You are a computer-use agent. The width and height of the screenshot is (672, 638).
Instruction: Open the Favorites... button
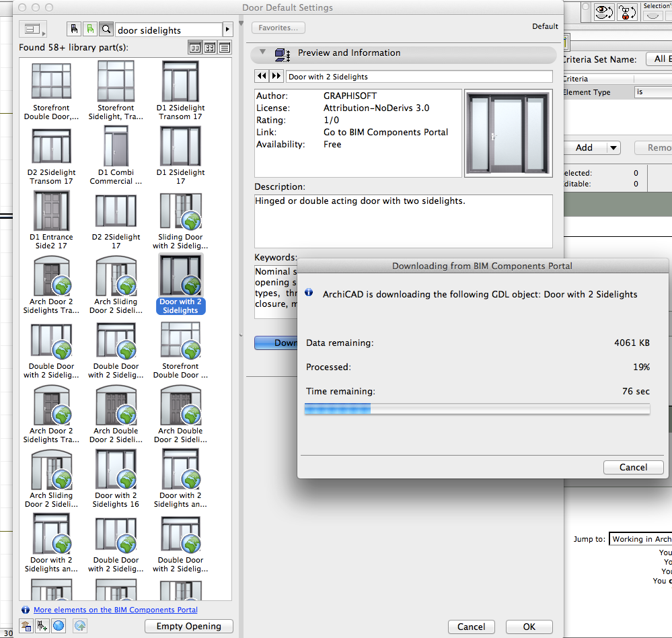click(x=278, y=28)
